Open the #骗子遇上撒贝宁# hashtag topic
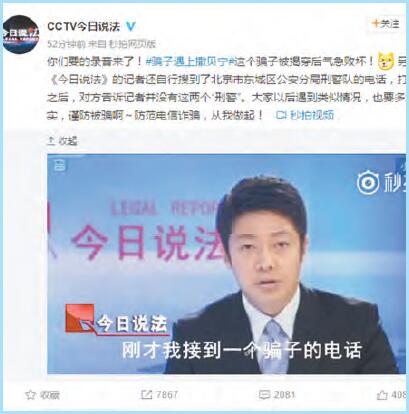 click(191, 61)
